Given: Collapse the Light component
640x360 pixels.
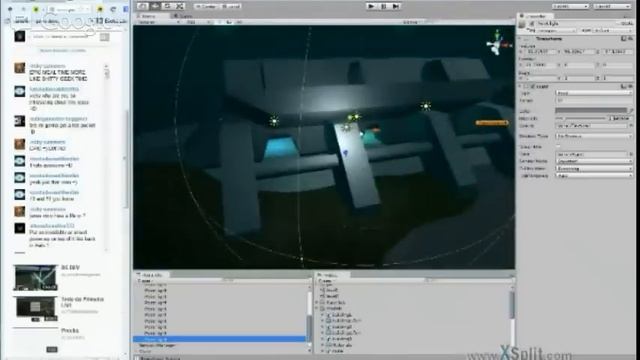Looking at the screenshot, I should pyautogui.click(x=520, y=87).
